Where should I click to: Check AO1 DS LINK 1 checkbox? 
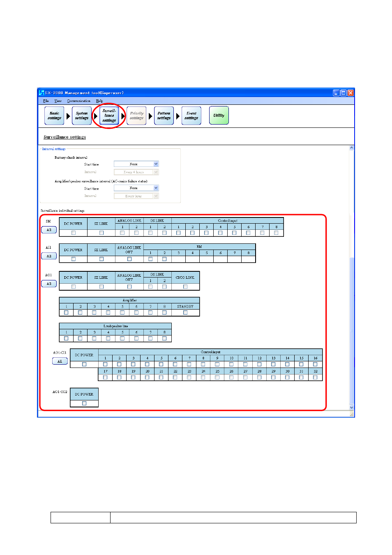(x=150, y=287)
